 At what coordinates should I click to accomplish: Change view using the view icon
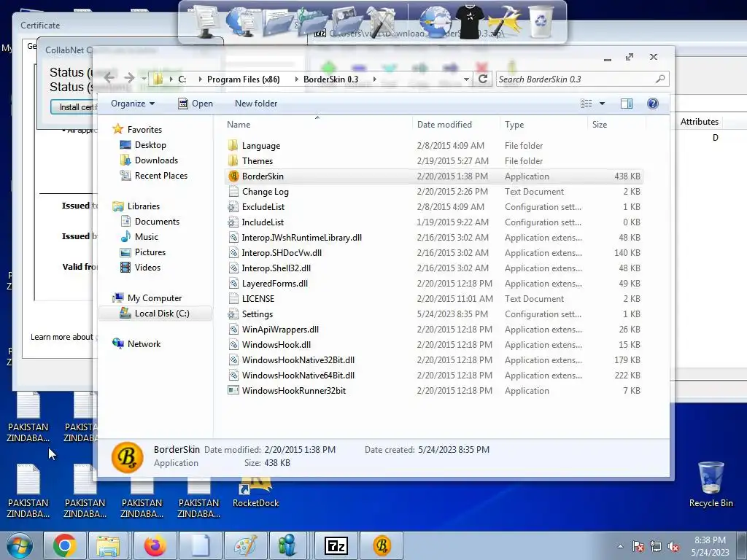click(586, 104)
